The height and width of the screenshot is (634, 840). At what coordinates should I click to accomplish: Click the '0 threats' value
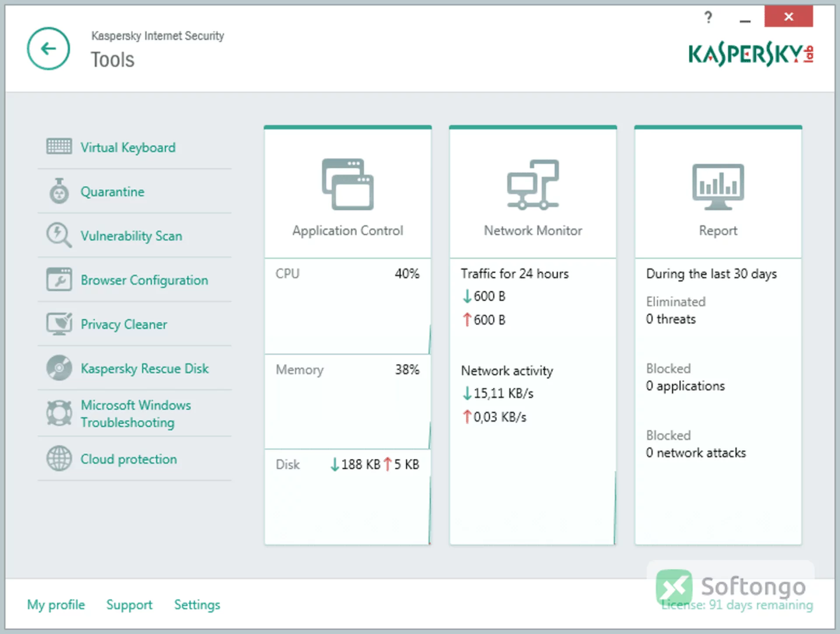tap(671, 319)
